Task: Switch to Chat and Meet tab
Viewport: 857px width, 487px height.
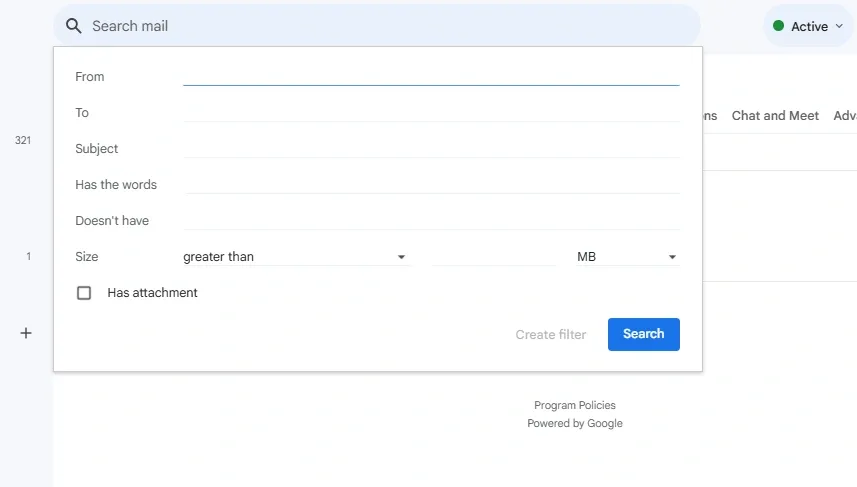Action: pos(775,116)
